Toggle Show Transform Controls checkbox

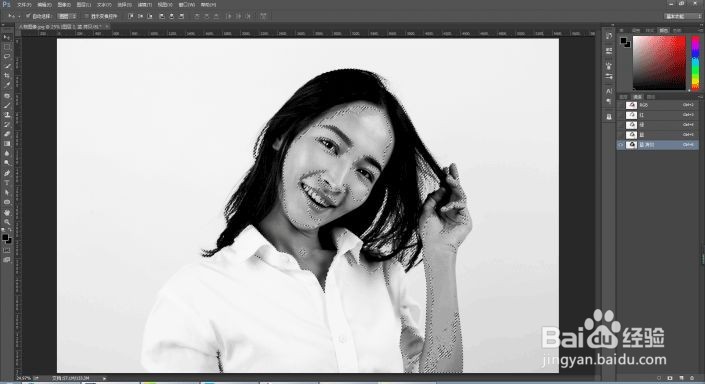point(87,16)
